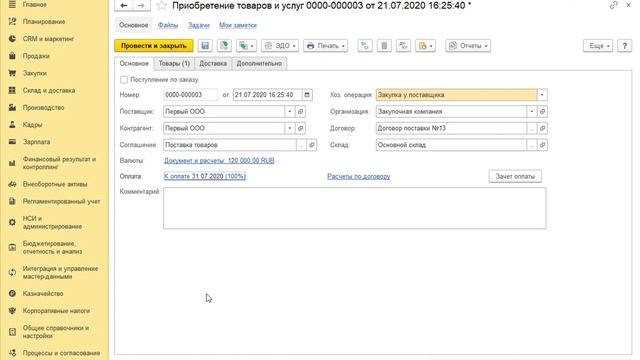This screenshot has width=640, height=360.
Task: Expand the Хоз. операция dropdown arrow
Action: 542,95
